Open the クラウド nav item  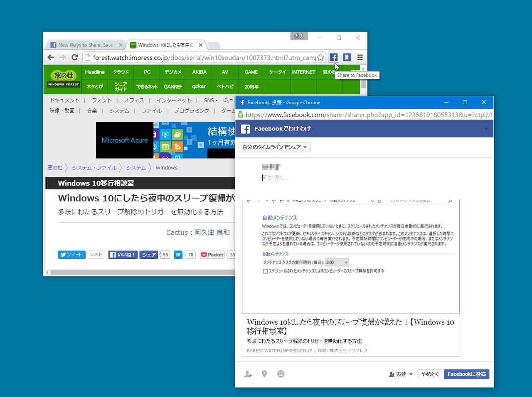click(x=121, y=72)
